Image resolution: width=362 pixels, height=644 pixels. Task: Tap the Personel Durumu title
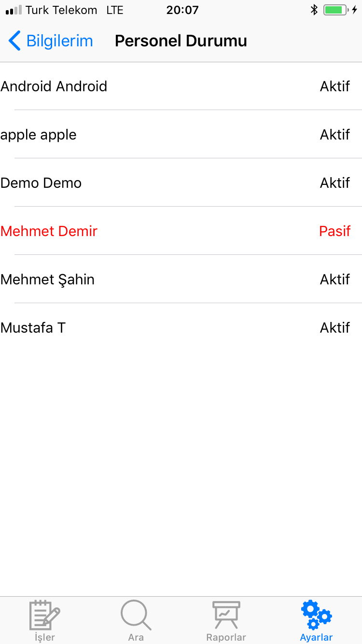point(181,41)
